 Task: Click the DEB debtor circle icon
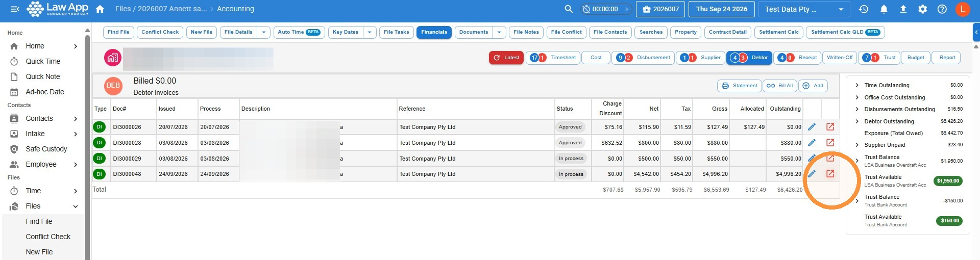coord(113,86)
